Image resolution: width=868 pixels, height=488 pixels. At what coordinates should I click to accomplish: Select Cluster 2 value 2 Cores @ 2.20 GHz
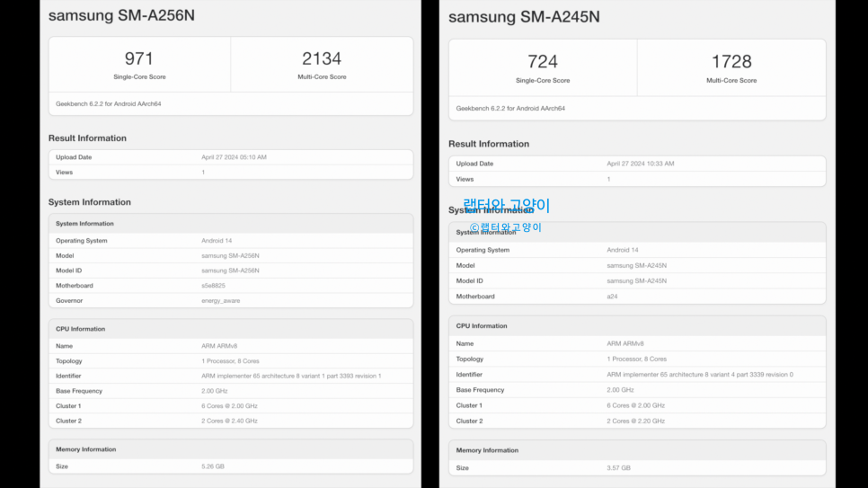pos(635,421)
